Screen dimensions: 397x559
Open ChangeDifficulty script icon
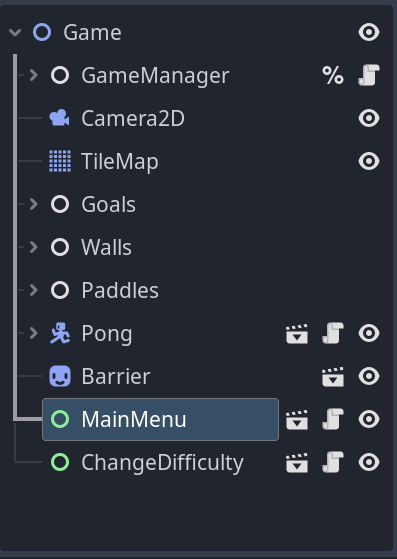[333, 462]
